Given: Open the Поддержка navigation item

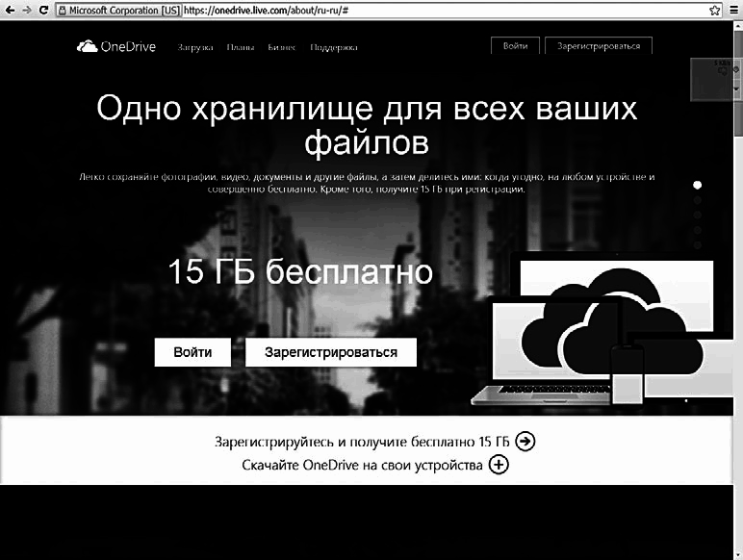Looking at the screenshot, I should pos(334,47).
